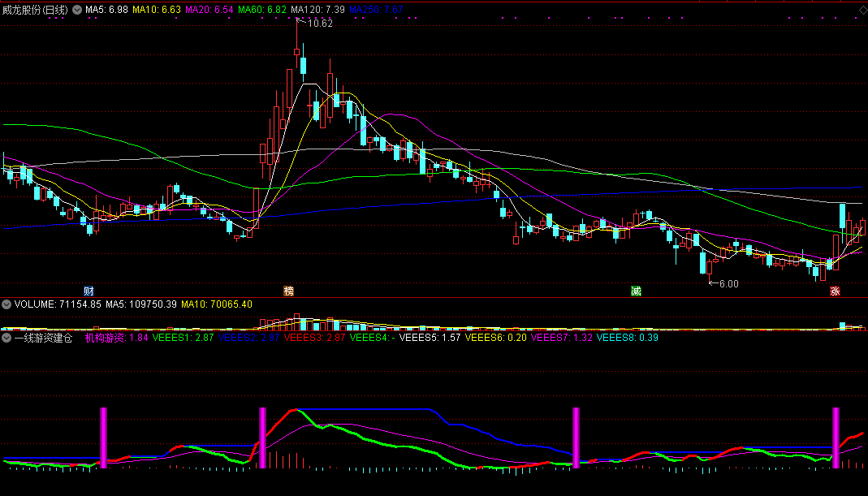The image size is (868, 496).
Task: Select the 威龙股份(日线) chart title
Action: (x=35, y=10)
